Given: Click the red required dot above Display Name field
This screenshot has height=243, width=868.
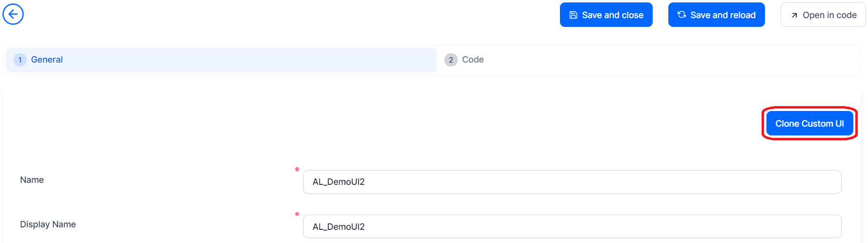Looking at the screenshot, I should (x=297, y=214).
